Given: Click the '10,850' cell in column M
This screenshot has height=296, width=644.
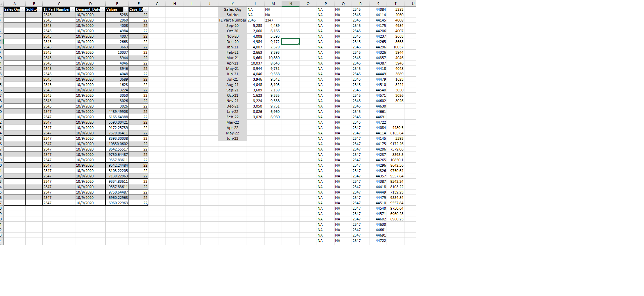Looking at the screenshot, I should (x=273, y=58).
